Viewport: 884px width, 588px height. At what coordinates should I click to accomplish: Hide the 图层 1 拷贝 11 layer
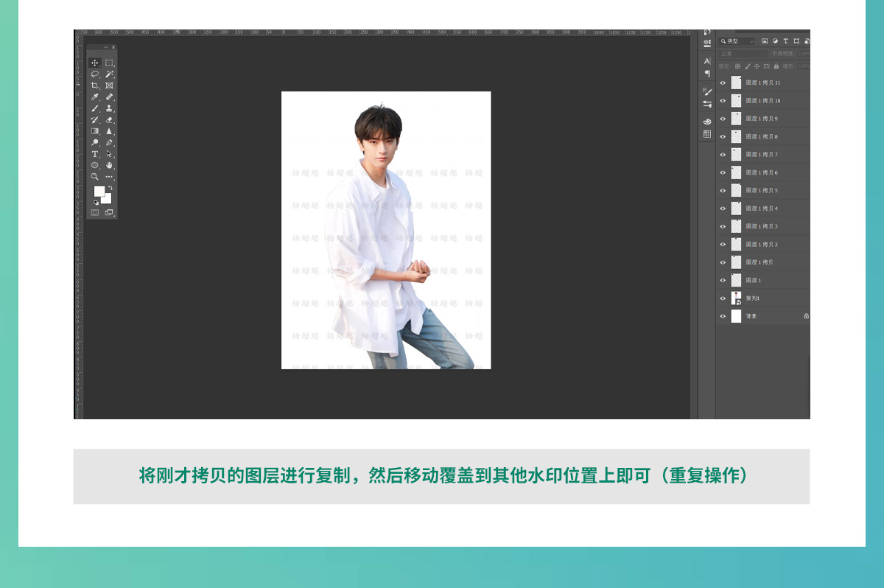click(723, 83)
